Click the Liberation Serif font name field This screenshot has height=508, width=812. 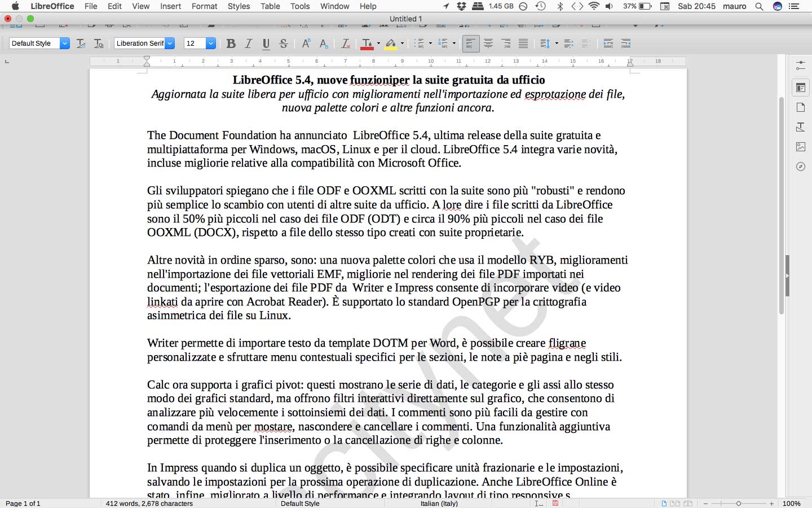coord(140,43)
